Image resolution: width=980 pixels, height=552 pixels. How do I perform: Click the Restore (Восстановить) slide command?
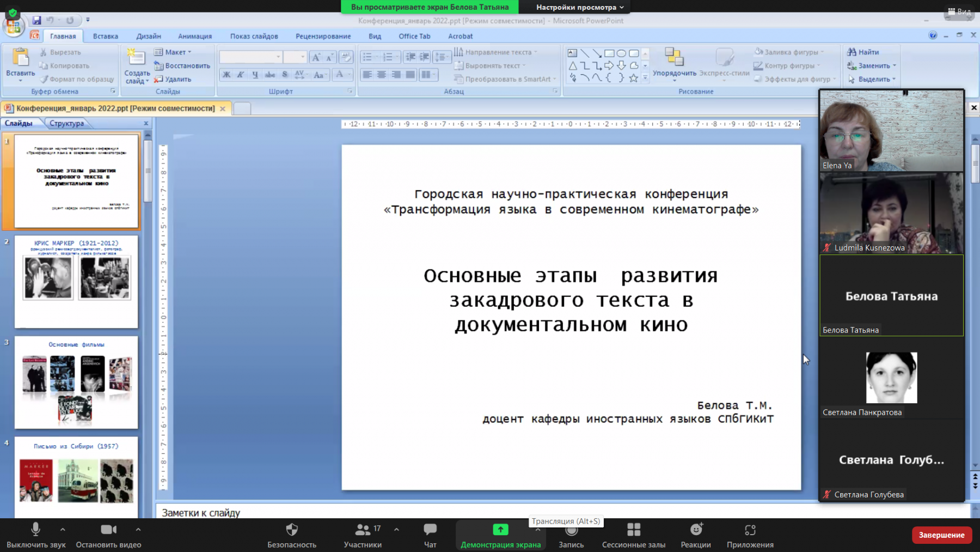(x=182, y=66)
